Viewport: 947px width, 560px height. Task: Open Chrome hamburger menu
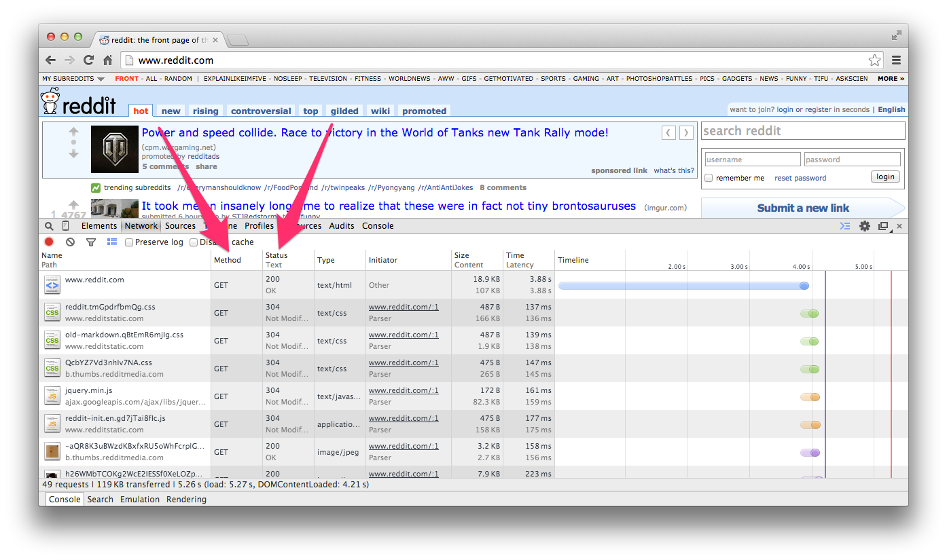tap(896, 60)
